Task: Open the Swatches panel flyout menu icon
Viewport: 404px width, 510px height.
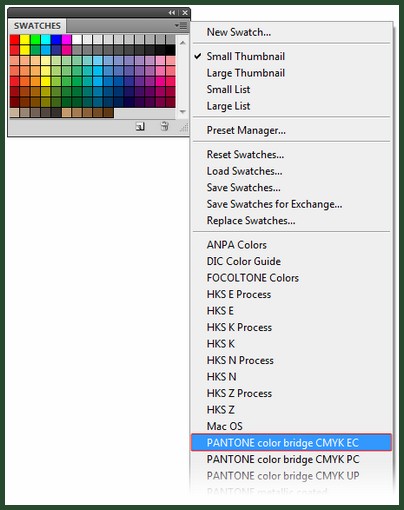Action: (x=181, y=26)
